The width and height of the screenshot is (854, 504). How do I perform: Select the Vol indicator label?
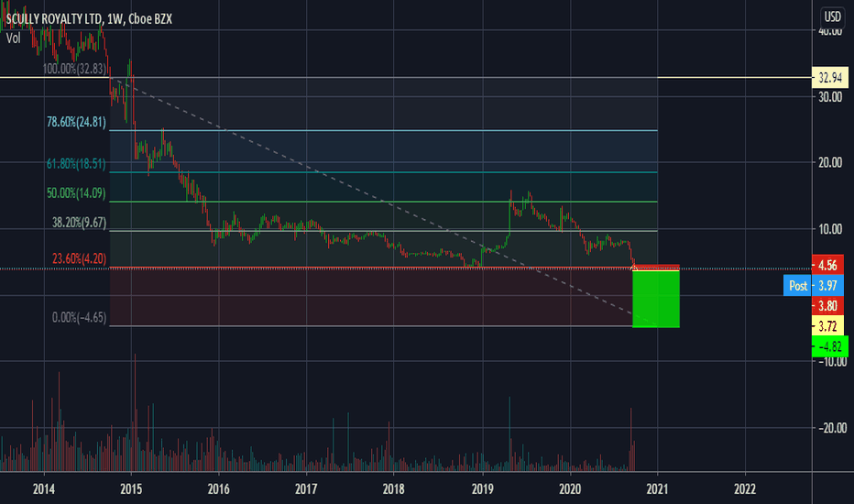pyautogui.click(x=13, y=38)
